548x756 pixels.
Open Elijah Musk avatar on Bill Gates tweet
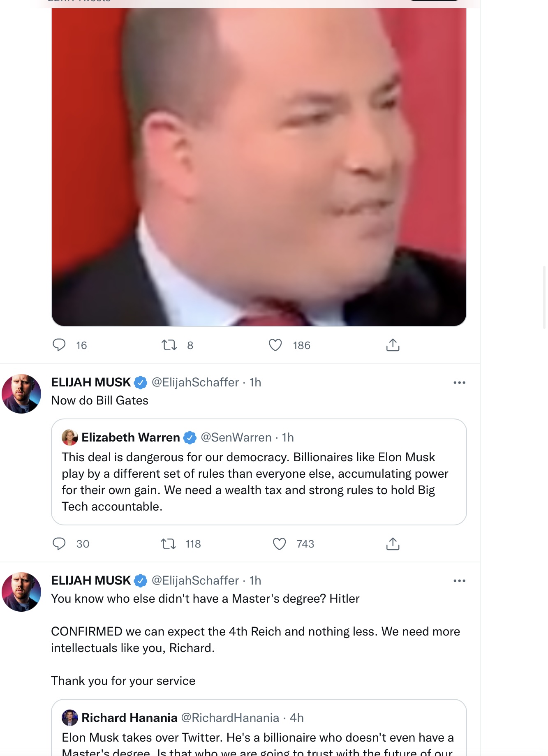[x=21, y=393]
